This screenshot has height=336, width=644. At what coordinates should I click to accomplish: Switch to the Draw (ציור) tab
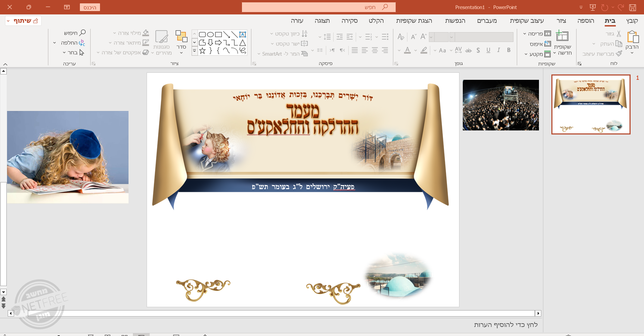[561, 21]
